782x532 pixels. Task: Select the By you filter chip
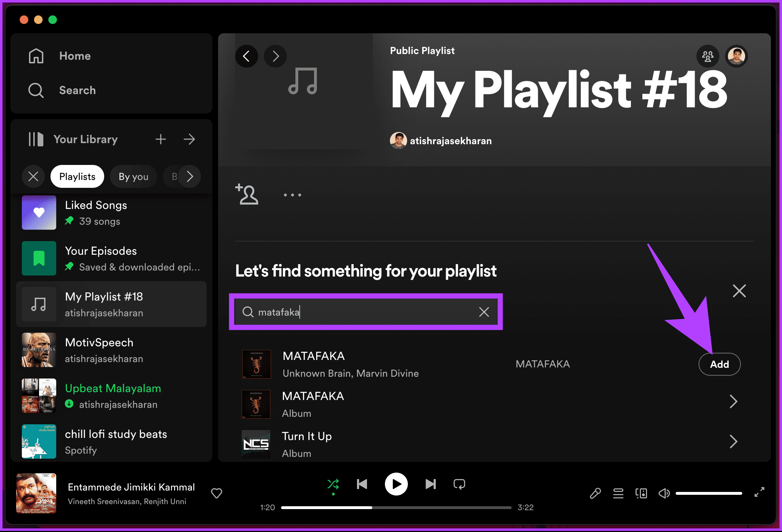tap(134, 176)
